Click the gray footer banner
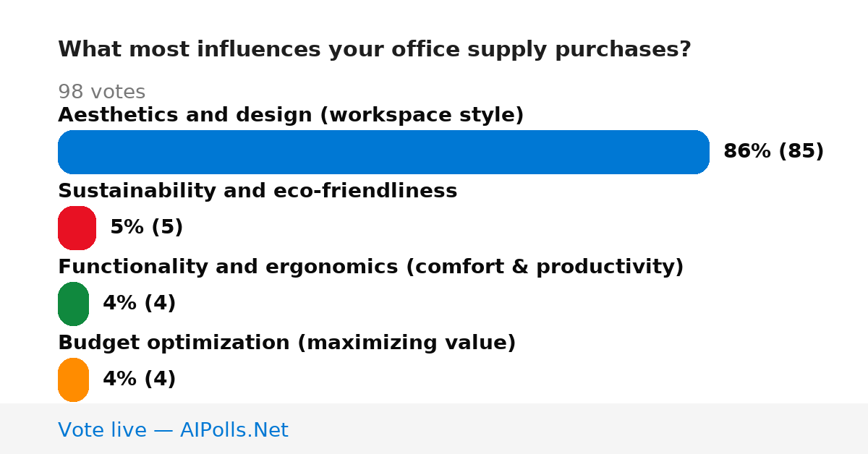Viewport: 868px width, 454px height. click(434, 429)
